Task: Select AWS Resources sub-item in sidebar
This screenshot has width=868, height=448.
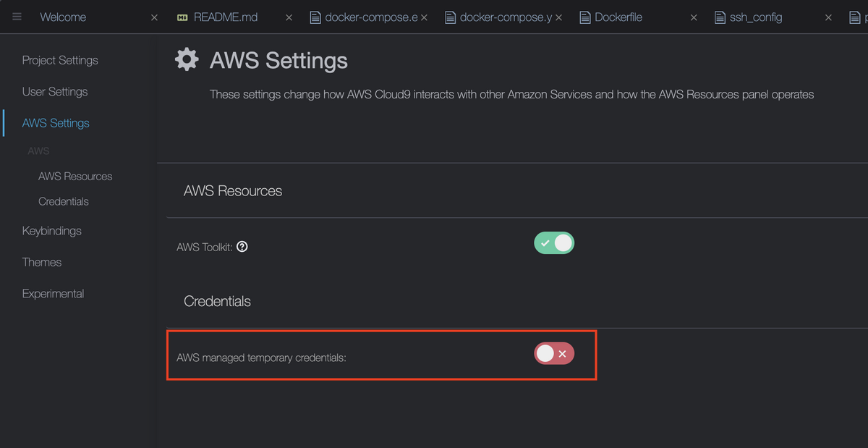Action: coord(75,177)
